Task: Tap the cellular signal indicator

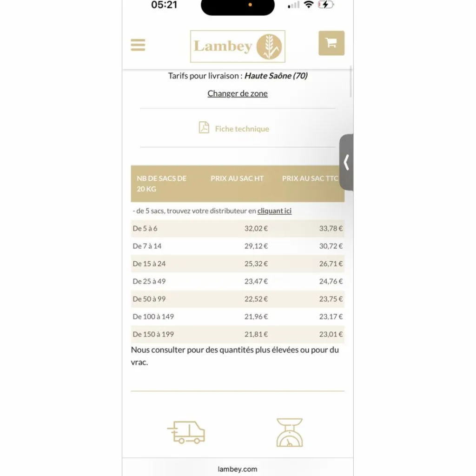Action: (294, 5)
